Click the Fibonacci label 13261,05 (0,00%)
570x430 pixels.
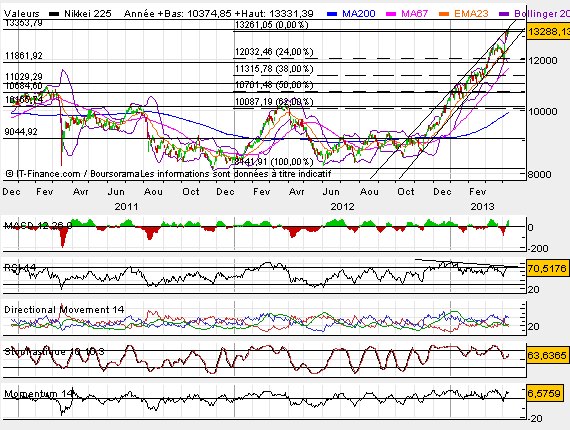point(272,25)
